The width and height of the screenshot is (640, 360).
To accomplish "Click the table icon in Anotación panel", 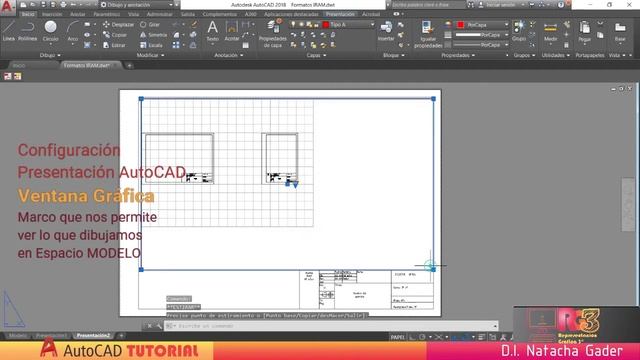I will pyautogui.click(x=245, y=45).
